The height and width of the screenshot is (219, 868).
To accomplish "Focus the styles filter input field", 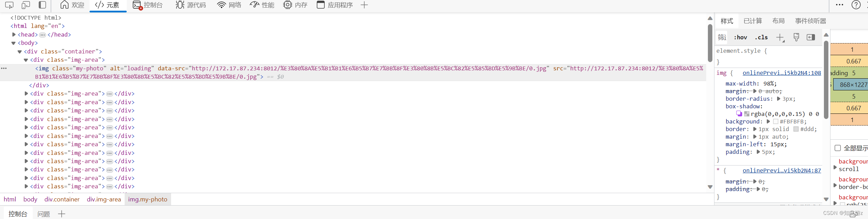I will 722,37.
